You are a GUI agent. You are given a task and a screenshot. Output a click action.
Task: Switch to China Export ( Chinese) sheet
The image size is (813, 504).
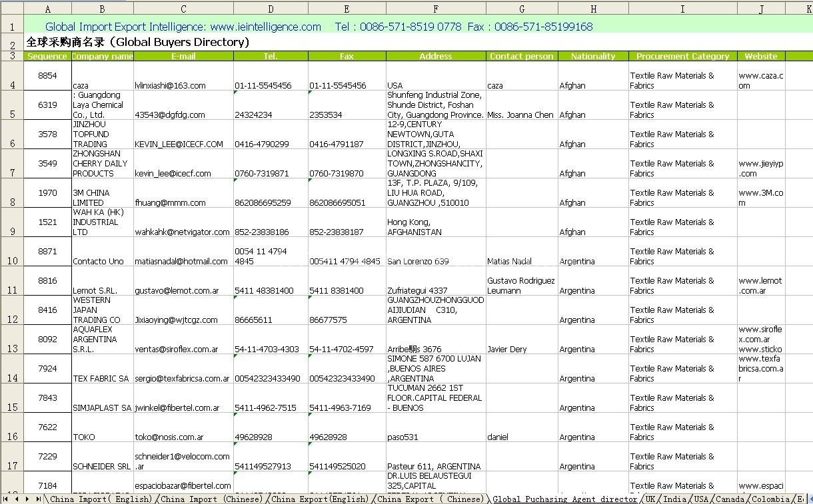[430, 499]
